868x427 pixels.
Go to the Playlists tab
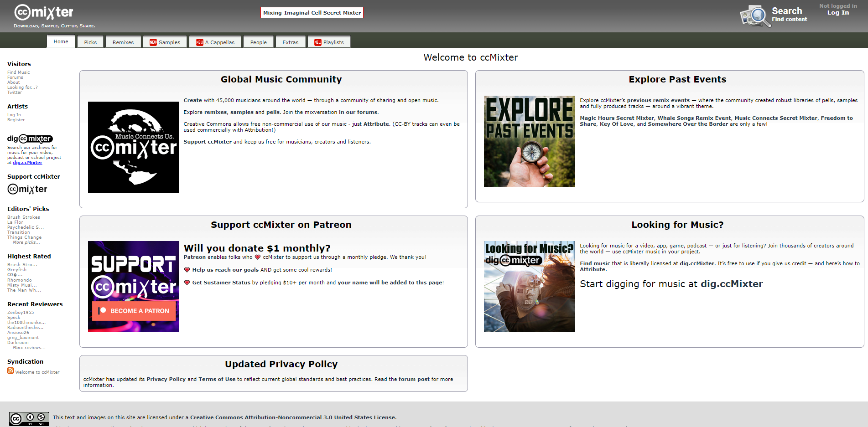pyautogui.click(x=329, y=42)
